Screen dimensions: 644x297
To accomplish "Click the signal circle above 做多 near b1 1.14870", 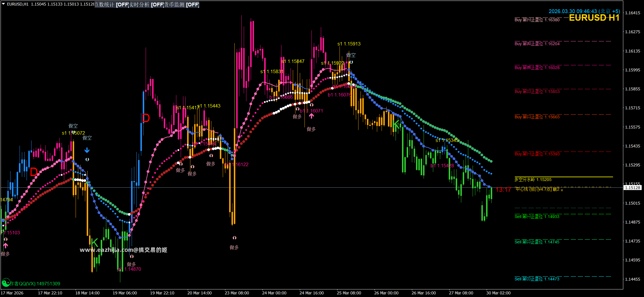I will point(132,256).
